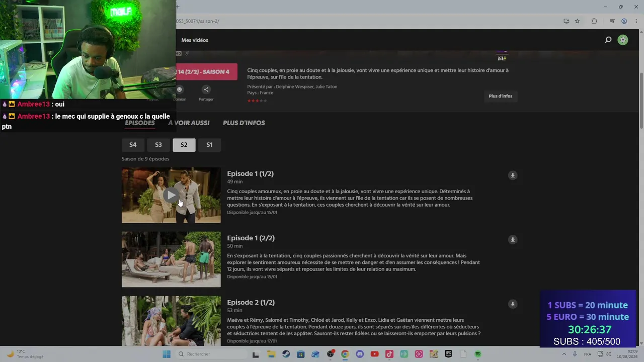The height and width of the screenshot is (362, 644).
Task: Select season S1
Action: point(209,145)
